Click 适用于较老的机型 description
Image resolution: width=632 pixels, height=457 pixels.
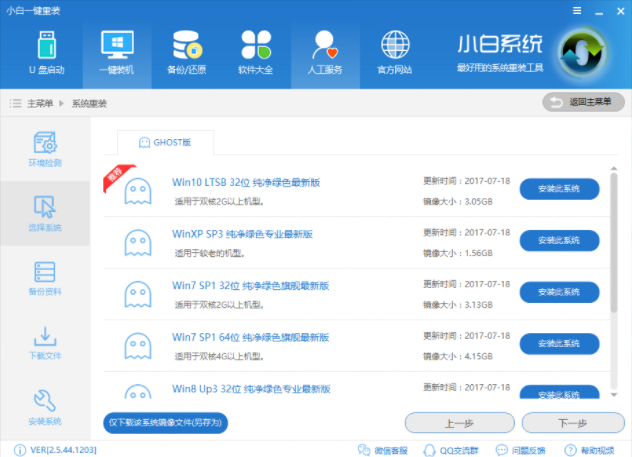(x=210, y=253)
